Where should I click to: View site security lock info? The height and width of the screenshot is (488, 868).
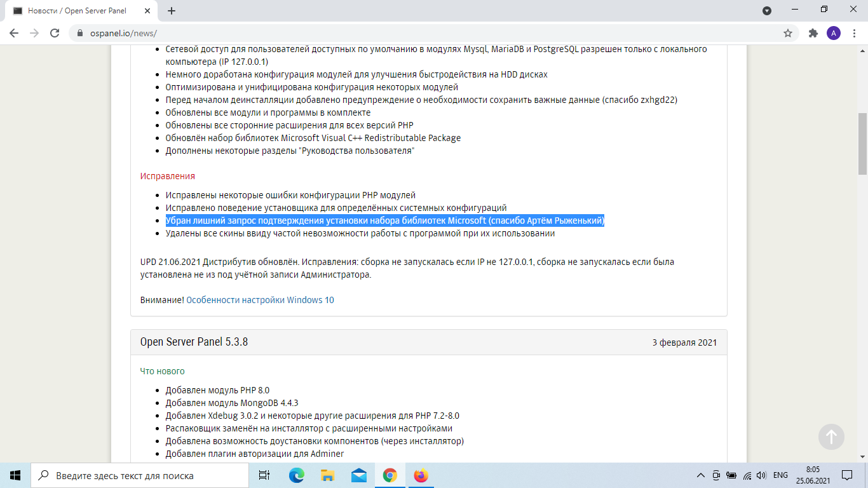(x=80, y=33)
